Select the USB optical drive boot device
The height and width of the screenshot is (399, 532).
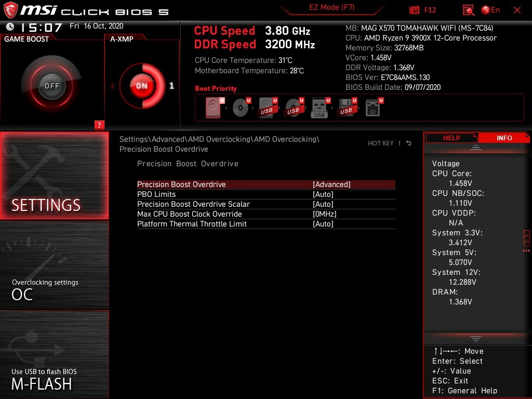point(294,108)
